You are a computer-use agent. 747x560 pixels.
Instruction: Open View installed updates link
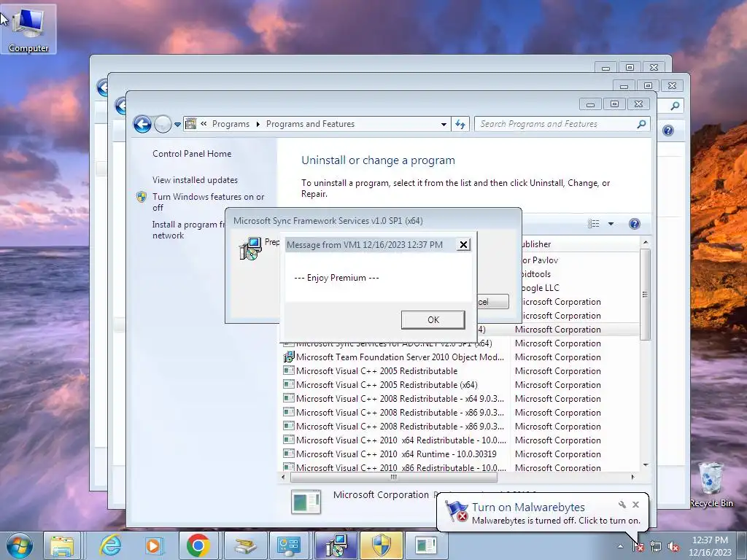[x=195, y=180]
